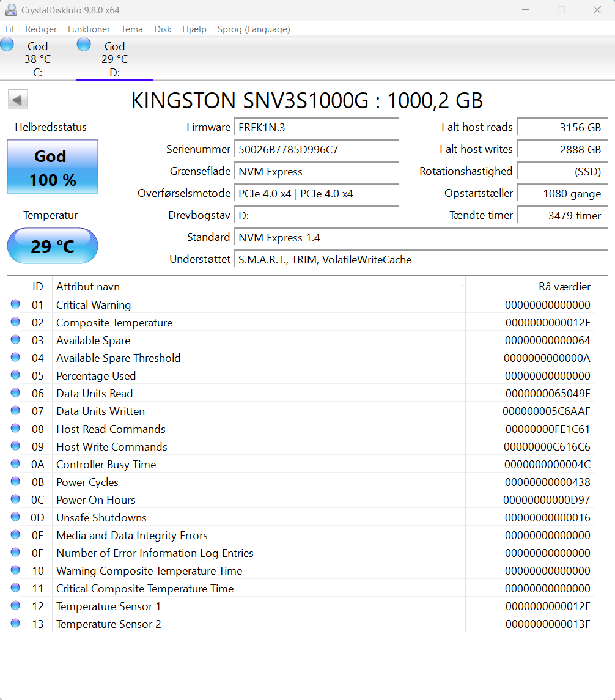Click the raw value 00000000FE1C61
The height and width of the screenshot is (700, 615).
548,429
